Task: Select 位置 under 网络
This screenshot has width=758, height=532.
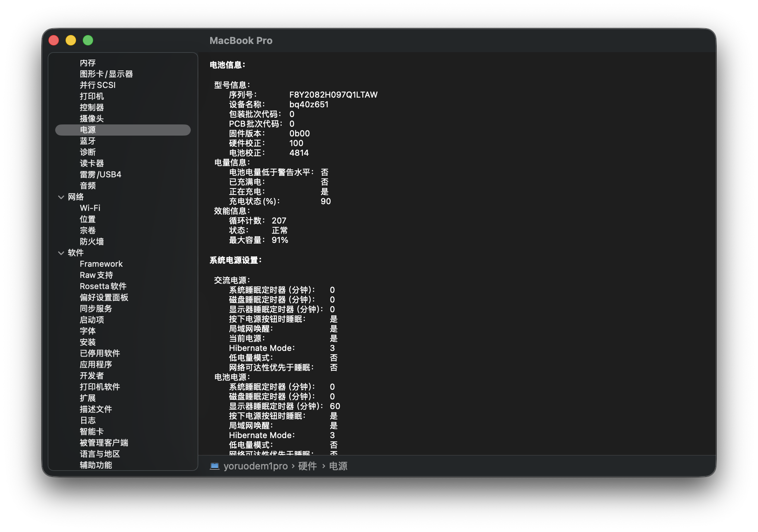Action: (x=88, y=219)
